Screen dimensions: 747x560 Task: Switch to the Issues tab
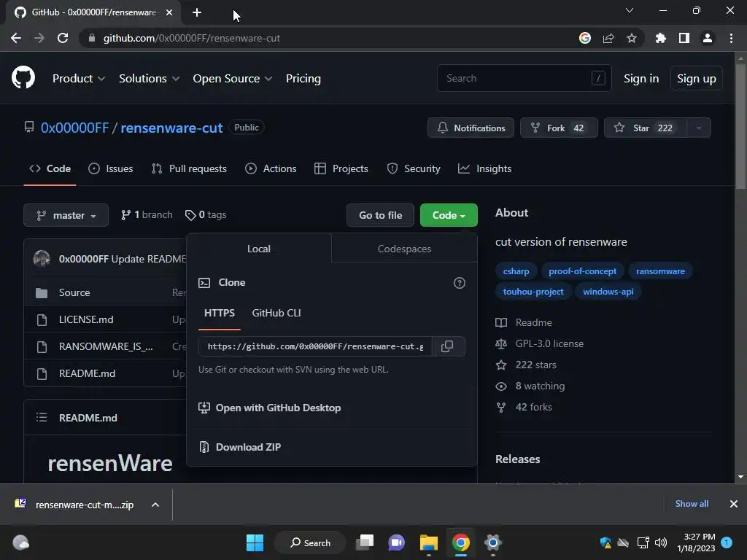coord(111,168)
